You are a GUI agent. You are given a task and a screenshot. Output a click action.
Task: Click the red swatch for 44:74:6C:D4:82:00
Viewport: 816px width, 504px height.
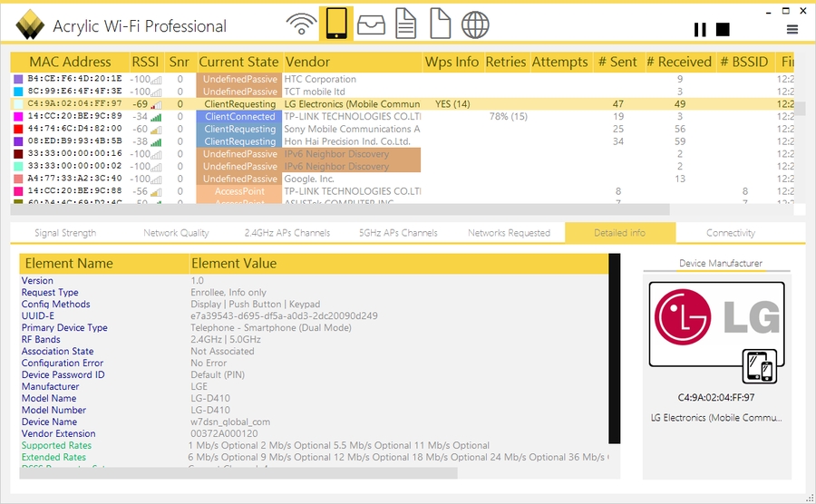click(x=18, y=130)
